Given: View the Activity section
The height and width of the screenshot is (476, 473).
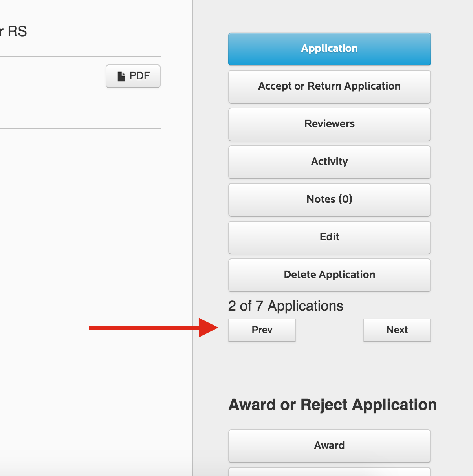Looking at the screenshot, I should tap(329, 162).
